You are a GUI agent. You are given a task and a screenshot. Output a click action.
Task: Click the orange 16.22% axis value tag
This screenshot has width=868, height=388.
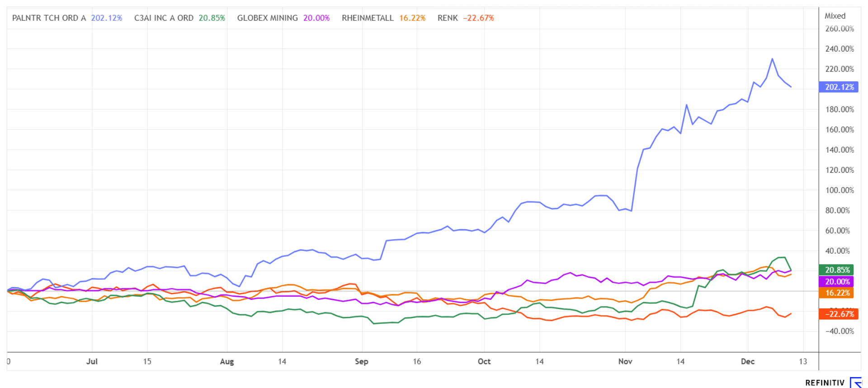836,293
